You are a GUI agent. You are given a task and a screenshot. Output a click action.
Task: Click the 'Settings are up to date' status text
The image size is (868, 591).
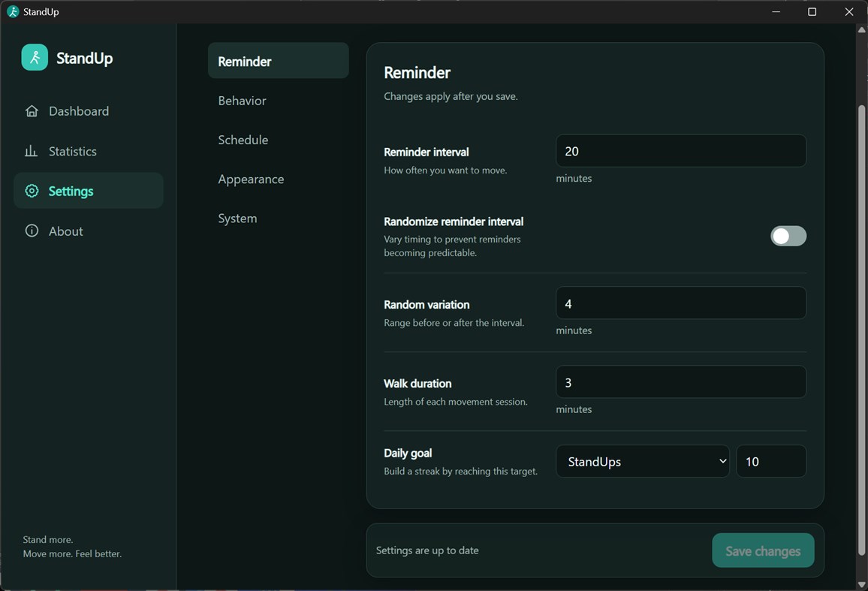click(x=427, y=550)
